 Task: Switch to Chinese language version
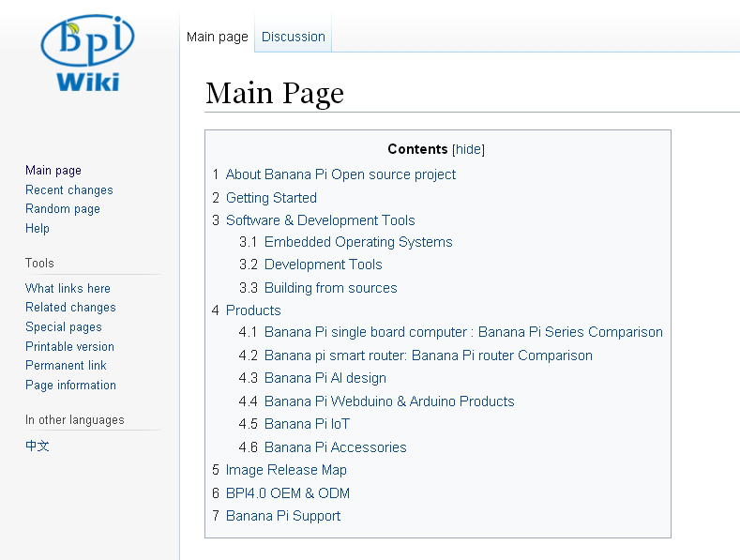pyautogui.click(x=38, y=446)
